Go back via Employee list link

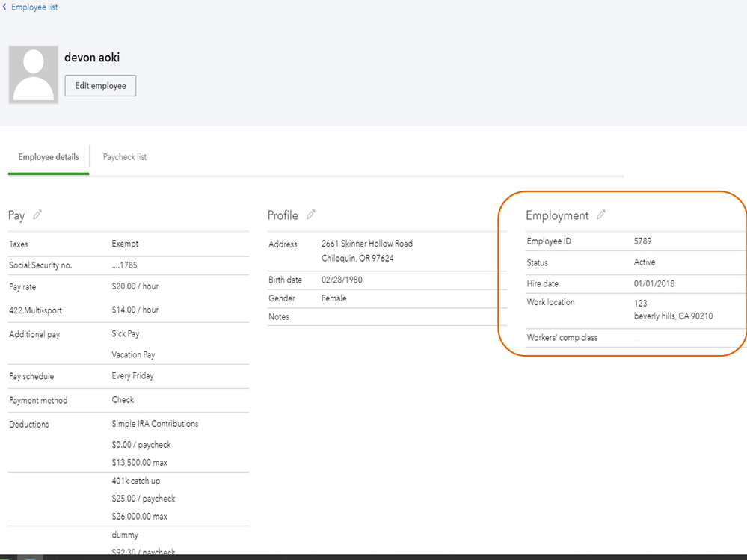click(34, 7)
